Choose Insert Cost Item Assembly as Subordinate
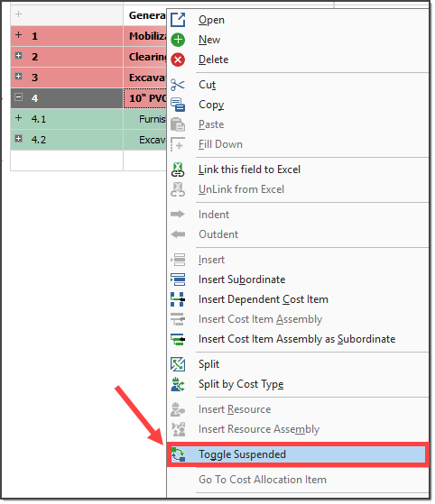The image size is (435, 504). click(x=297, y=339)
